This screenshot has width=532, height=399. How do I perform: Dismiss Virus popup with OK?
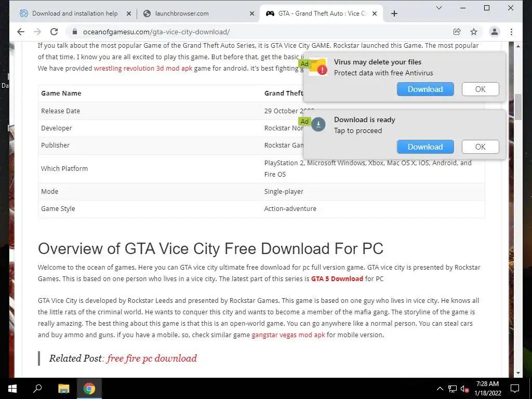tap(480, 89)
